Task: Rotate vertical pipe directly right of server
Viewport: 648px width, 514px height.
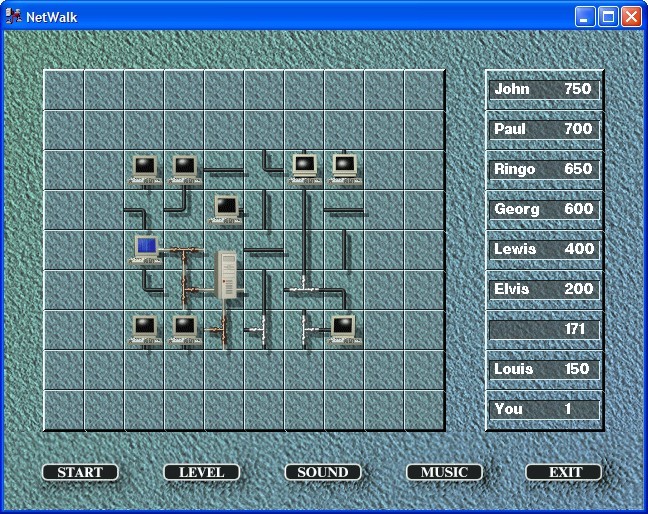Action: [x=265, y=290]
